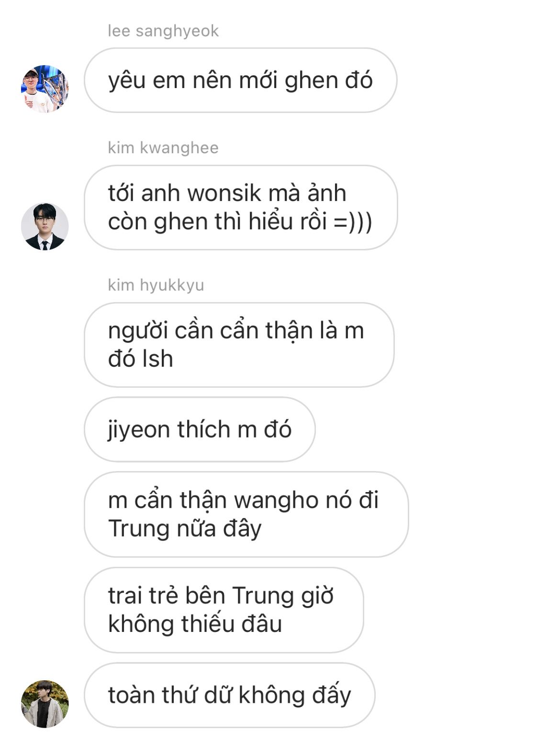Click the 'không thiếu đâu' text line
The image size is (560, 742).
pyautogui.click(x=195, y=624)
